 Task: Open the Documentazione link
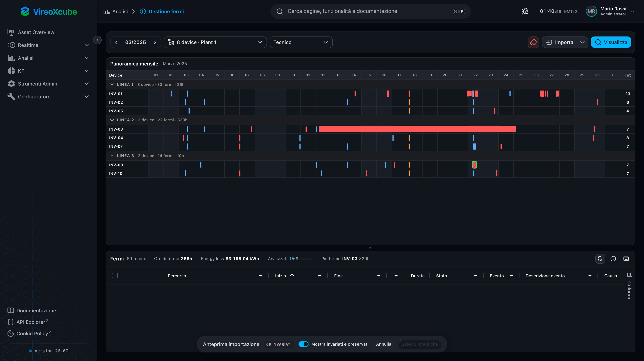(x=33, y=311)
